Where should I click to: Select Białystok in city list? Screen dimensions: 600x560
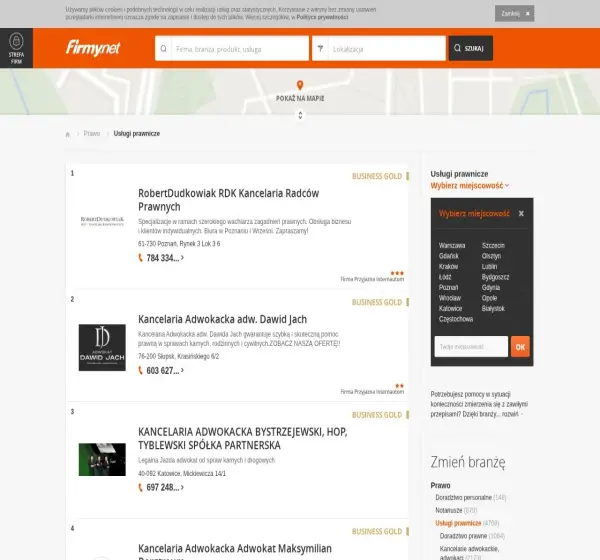coord(493,309)
